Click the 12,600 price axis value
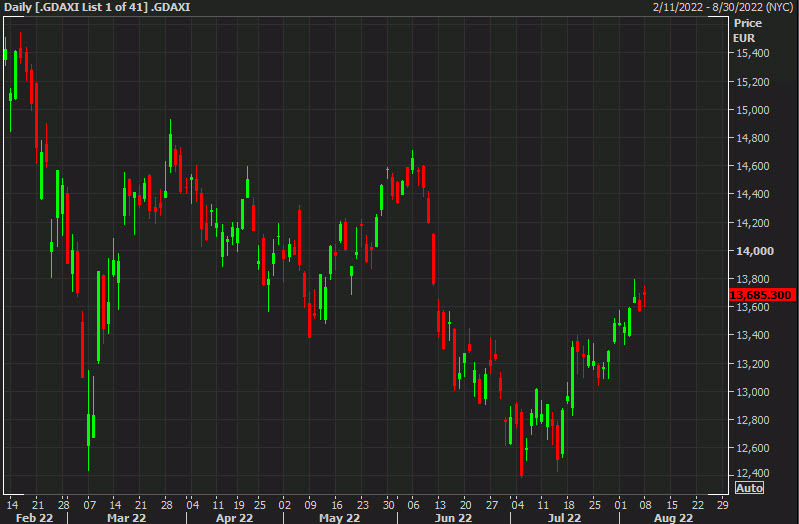Screen dimensions: 799x524 tap(753, 448)
